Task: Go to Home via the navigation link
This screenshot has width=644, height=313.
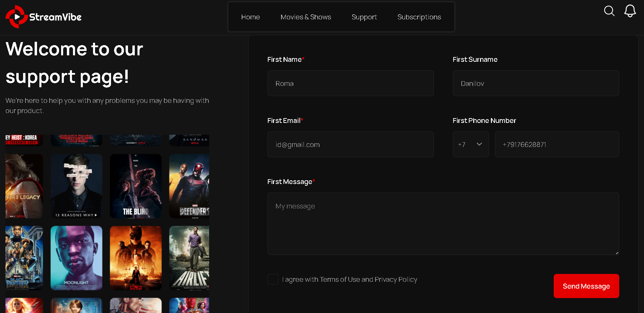Action: click(250, 17)
